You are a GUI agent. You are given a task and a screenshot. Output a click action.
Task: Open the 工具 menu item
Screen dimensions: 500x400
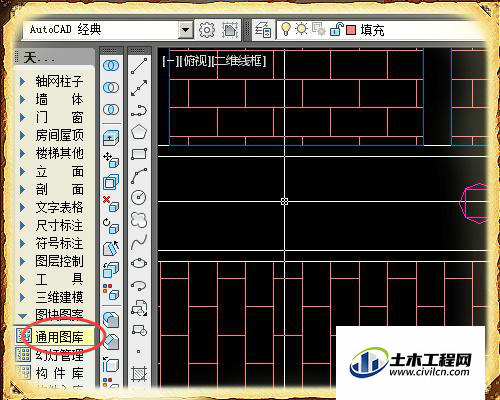tap(59, 279)
